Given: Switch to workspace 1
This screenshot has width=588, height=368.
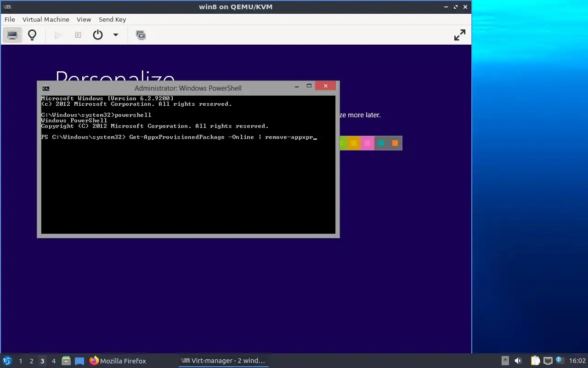Looking at the screenshot, I should coord(20,361).
